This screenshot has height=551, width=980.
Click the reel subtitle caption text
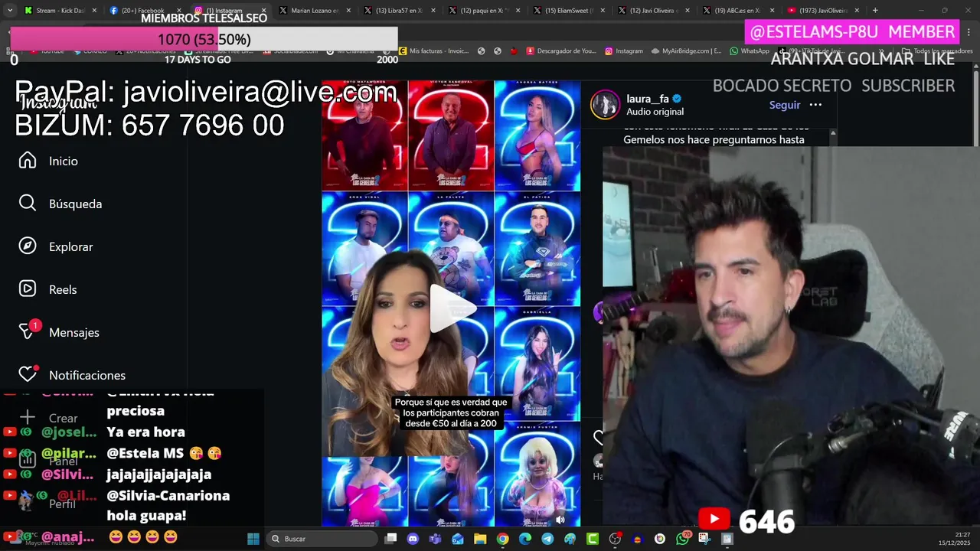pos(451,412)
